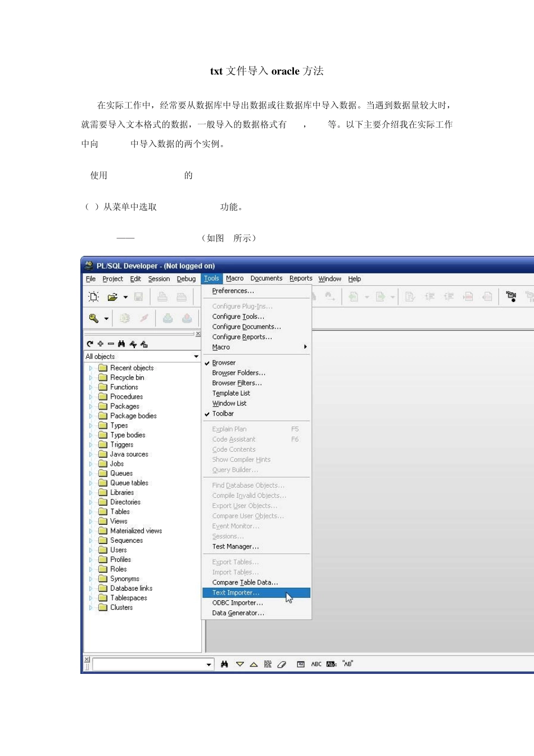The height and width of the screenshot is (756, 534).
Task: Click the Commit toolbar icon
Action: pos(168,318)
